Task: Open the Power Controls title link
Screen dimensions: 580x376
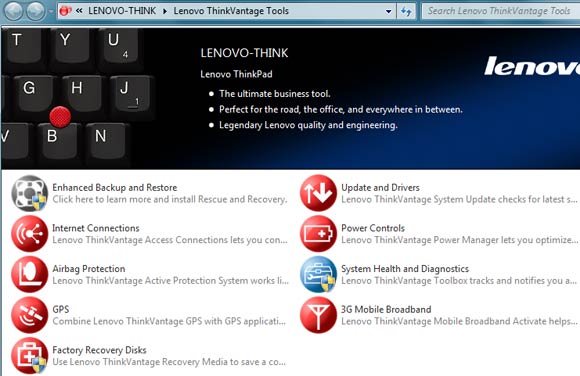Action: click(373, 228)
